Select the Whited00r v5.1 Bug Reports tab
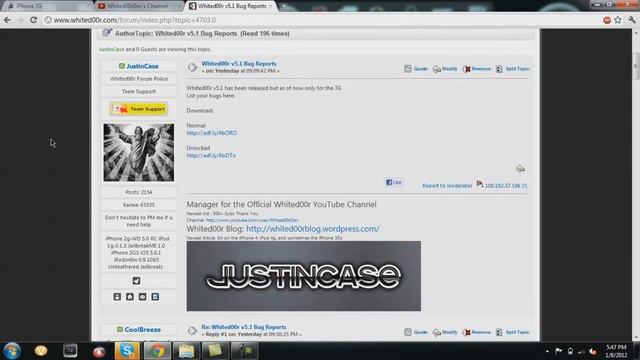Image resolution: width=640 pixels, height=360 pixels. 232,6
